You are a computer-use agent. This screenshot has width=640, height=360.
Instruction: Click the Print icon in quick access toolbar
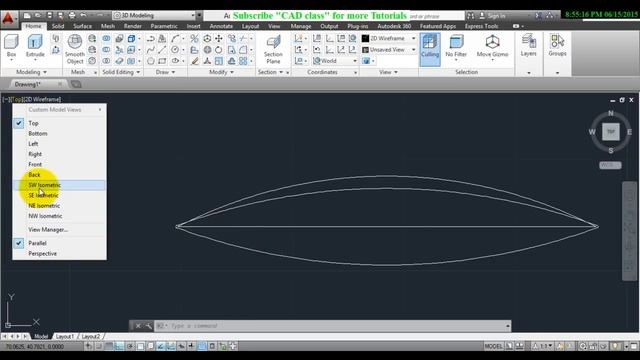(72, 16)
